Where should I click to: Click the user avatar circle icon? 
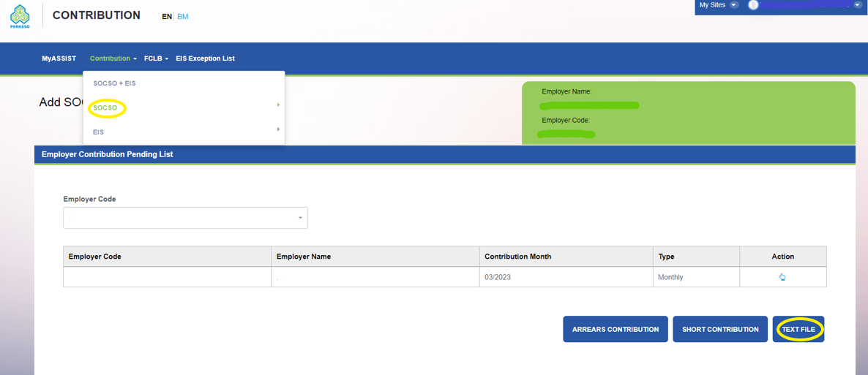pyautogui.click(x=753, y=5)
